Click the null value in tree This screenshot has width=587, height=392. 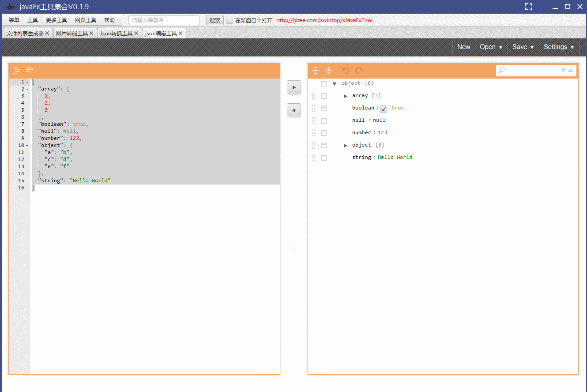pos(379,121)
